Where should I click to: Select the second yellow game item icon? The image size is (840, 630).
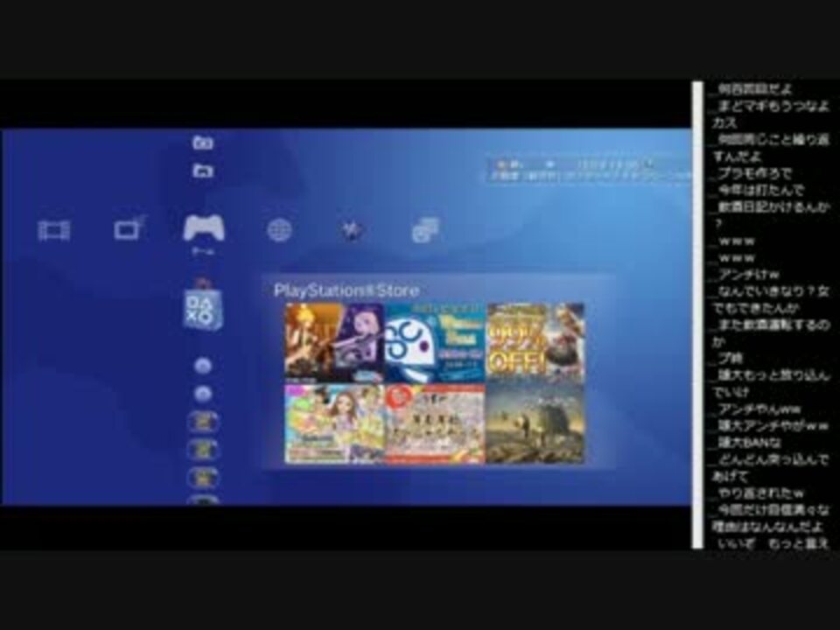pos(203,450)
